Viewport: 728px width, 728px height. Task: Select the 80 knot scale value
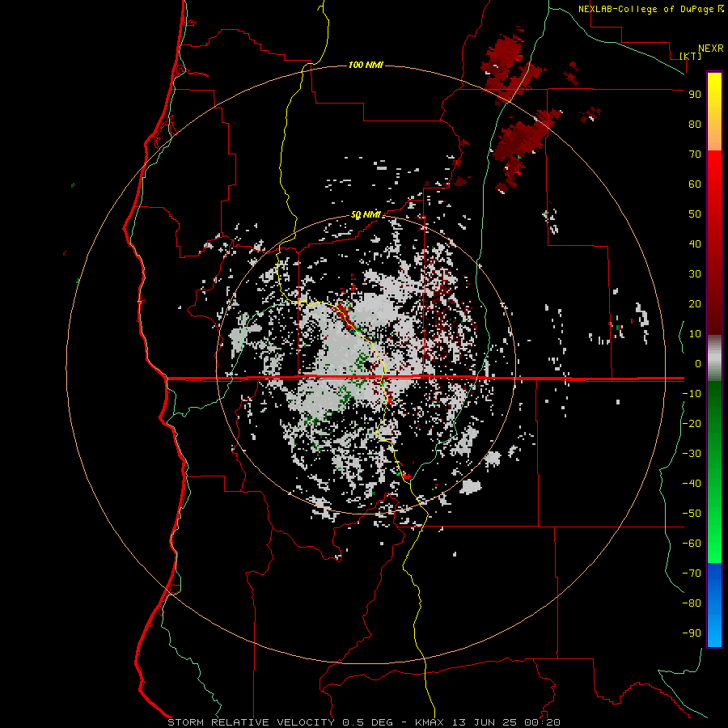(x=695, y=124)
